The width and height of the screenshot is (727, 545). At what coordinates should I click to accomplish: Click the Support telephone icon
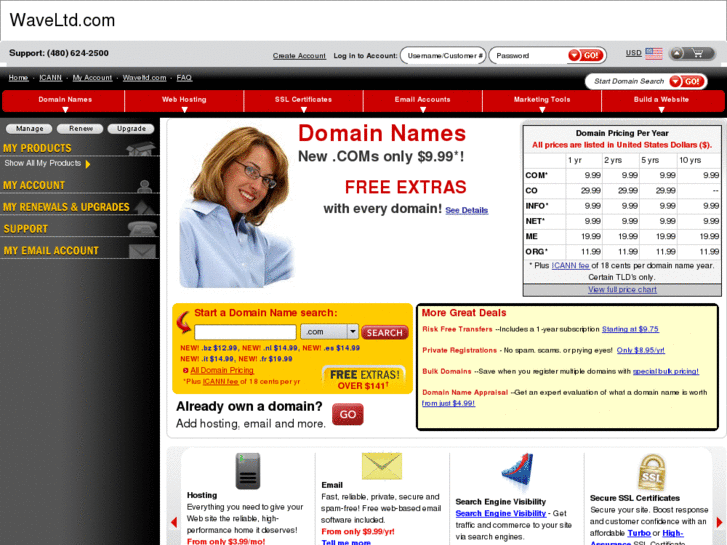pos(142,228)
